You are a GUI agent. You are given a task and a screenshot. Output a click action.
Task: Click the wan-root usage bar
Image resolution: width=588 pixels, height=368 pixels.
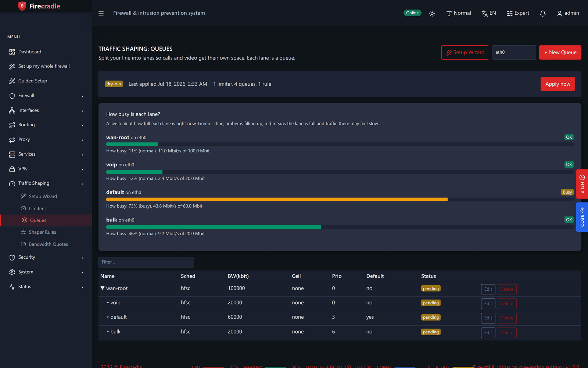340,144
